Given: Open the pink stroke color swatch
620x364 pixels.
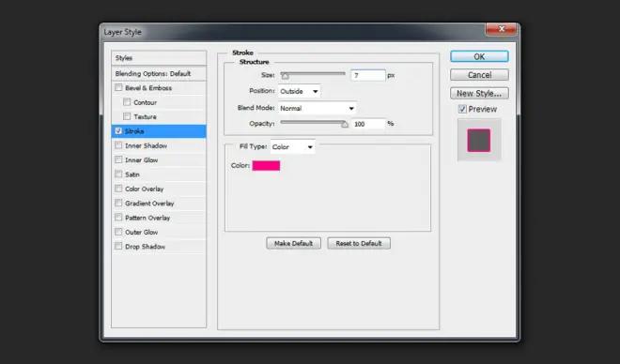Looking at the screenshot, I should coord(266,165).
